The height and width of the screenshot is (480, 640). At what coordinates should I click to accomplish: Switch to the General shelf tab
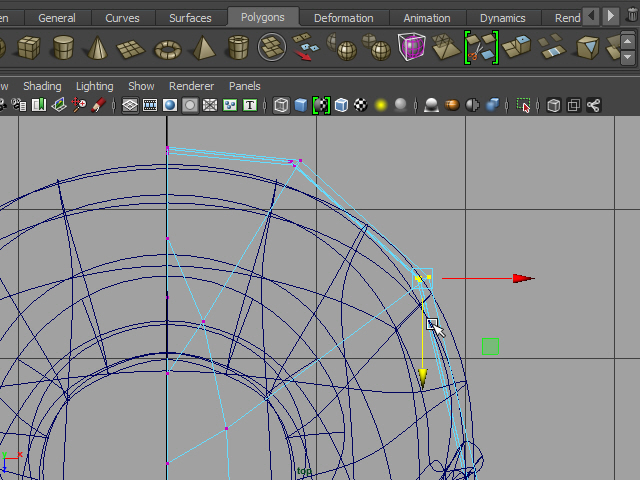coord(57,18)
